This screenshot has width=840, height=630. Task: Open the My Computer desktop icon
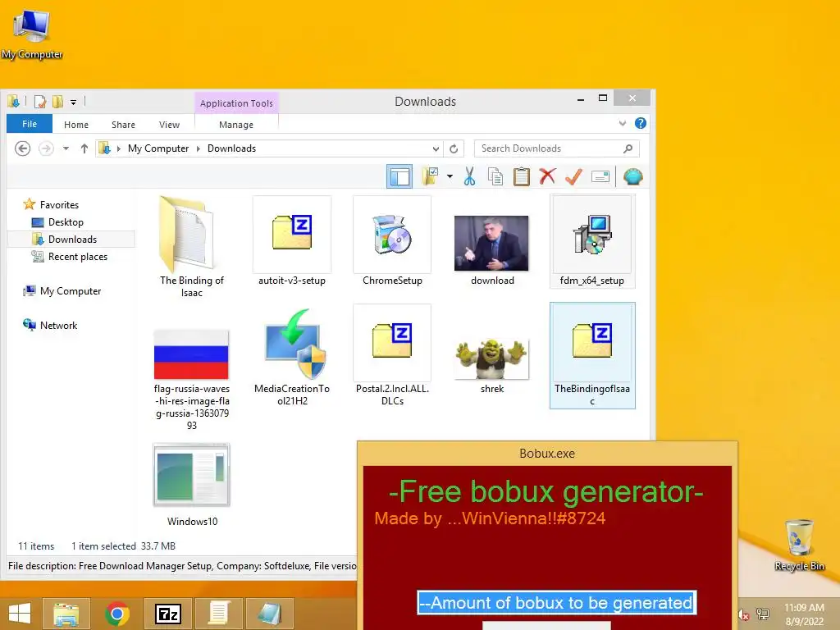pos(32,34)
